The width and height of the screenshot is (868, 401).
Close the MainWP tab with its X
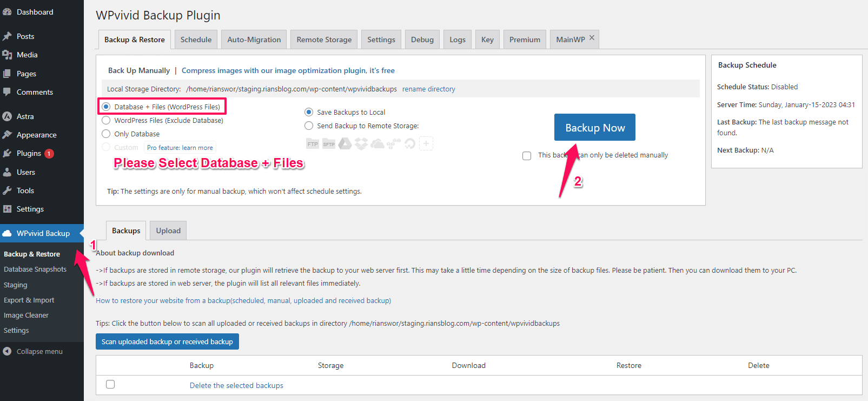592,37
